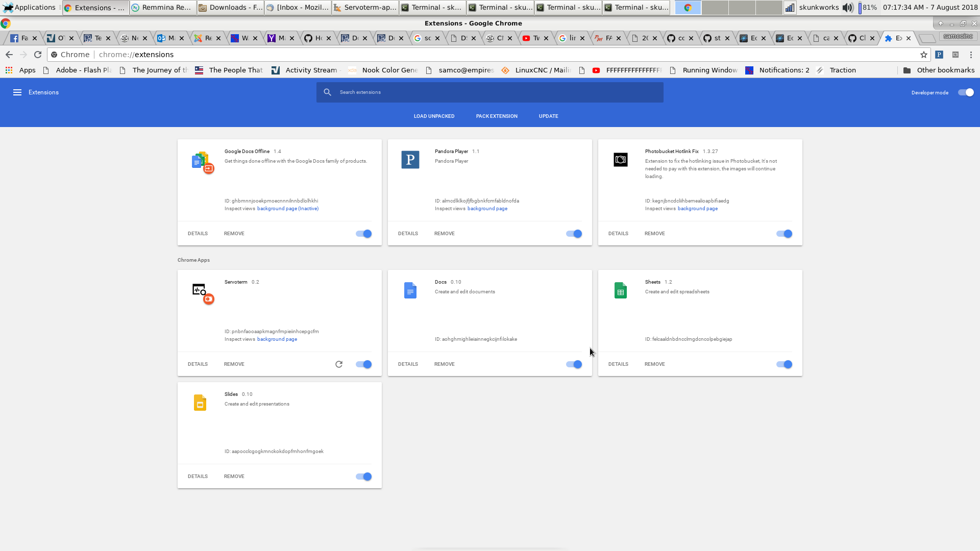Click PACK EXTENSION button
The width and height of the screenshot is (980, 551).
[497, 116]
